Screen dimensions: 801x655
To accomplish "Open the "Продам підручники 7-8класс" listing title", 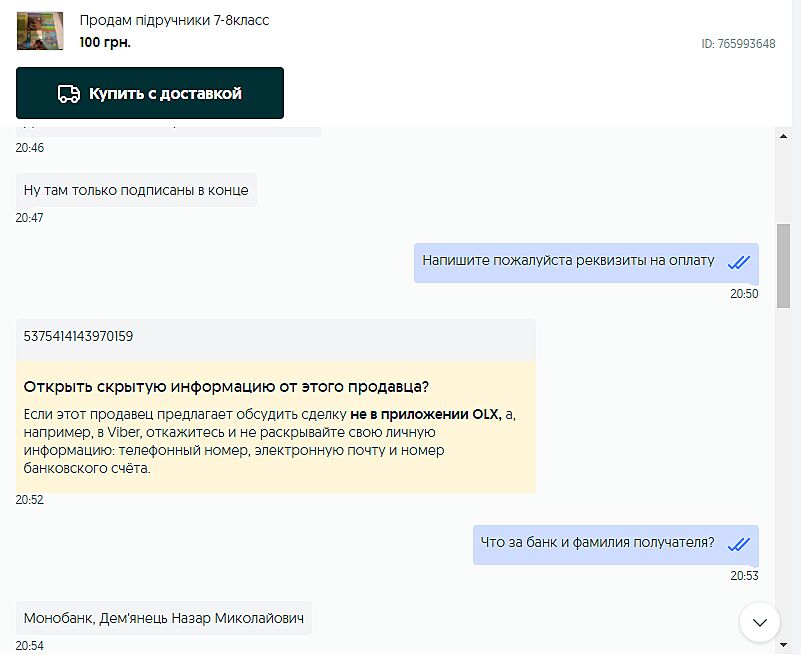I will tap(174, 21).
